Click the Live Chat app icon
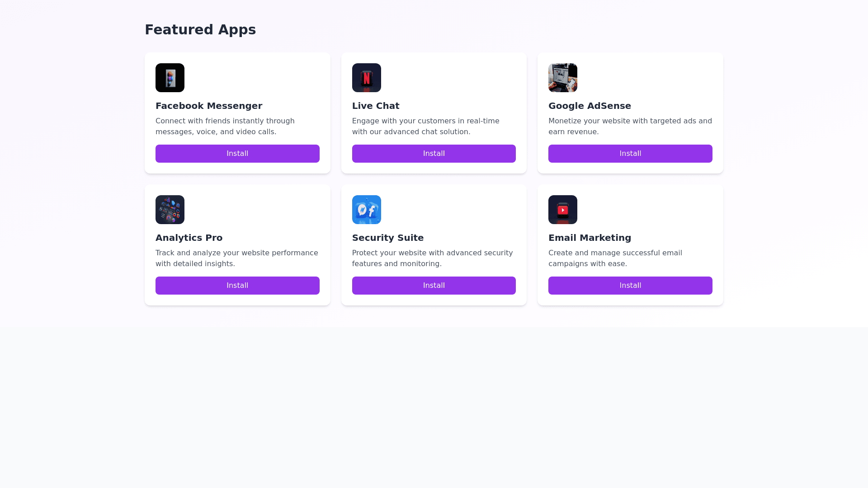This screenshot has height=488, width=868. point(367,78)
